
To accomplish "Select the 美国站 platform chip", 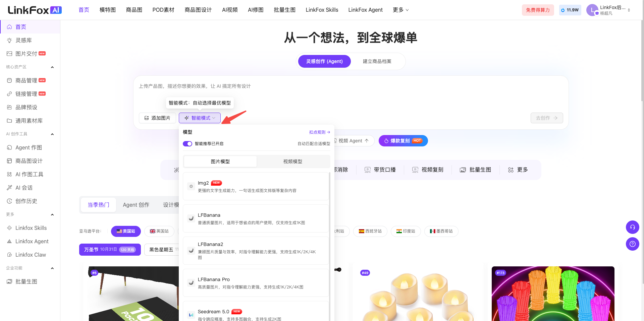I will click(x=126, y=231).
